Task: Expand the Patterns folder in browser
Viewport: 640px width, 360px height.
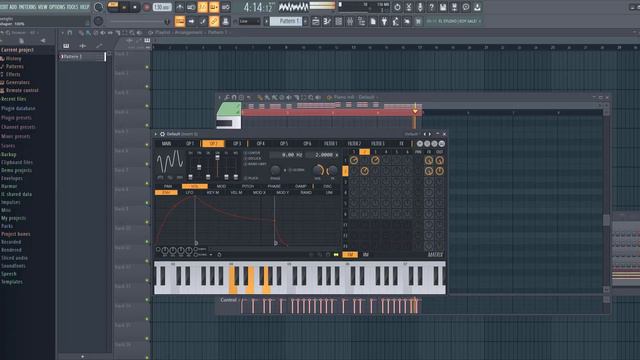Action: coord(15,67)
